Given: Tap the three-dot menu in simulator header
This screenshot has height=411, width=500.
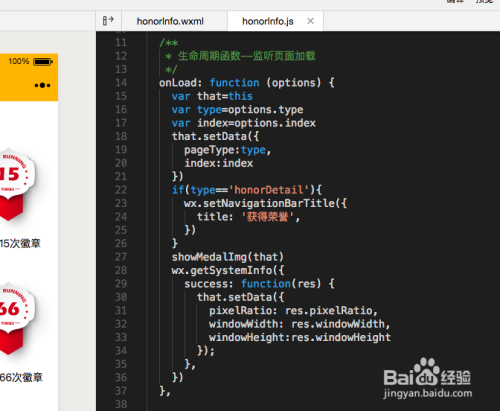Looking at the screenshot, I should click(x=42, y=85).
